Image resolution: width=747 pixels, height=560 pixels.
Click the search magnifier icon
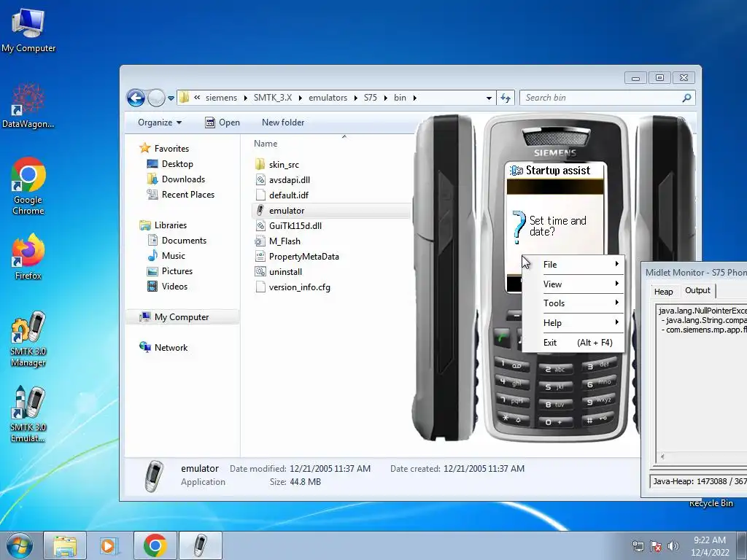tap(686, 98)
